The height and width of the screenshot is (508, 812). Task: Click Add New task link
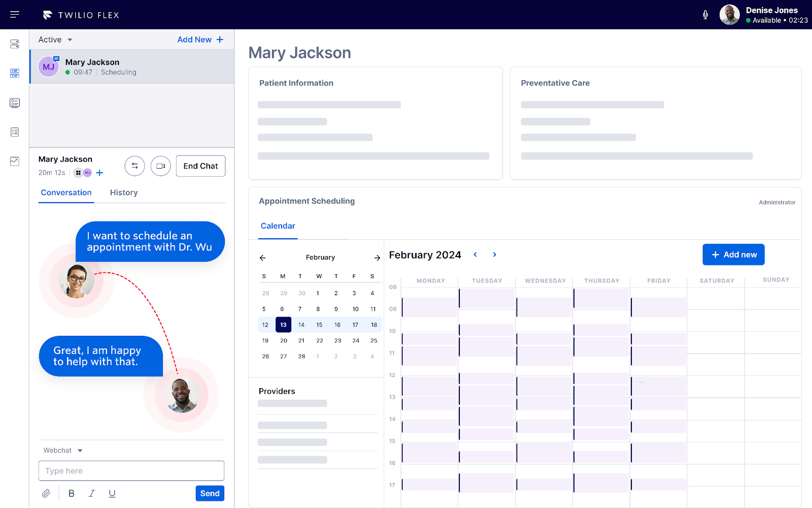[x=200, y=40]
